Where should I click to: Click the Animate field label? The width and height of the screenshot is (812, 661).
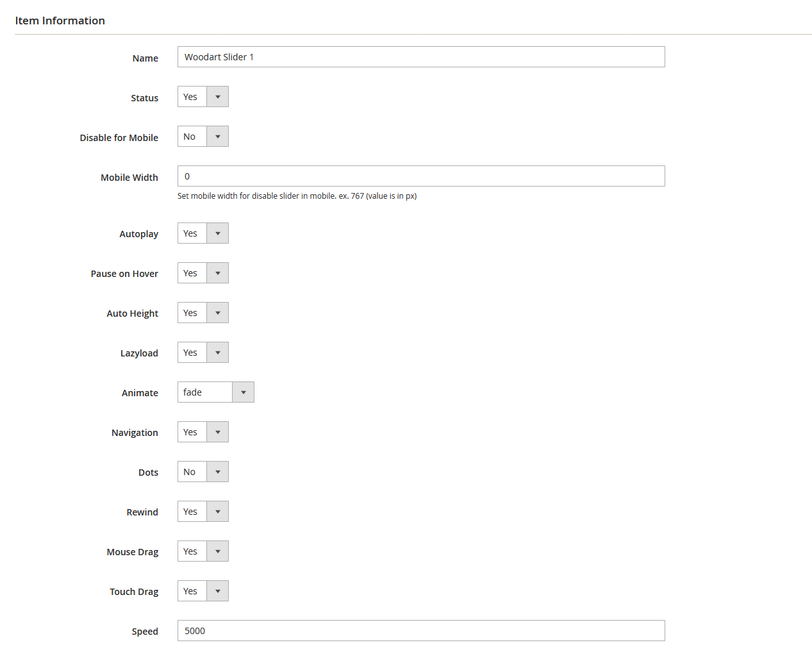point(140,393)
